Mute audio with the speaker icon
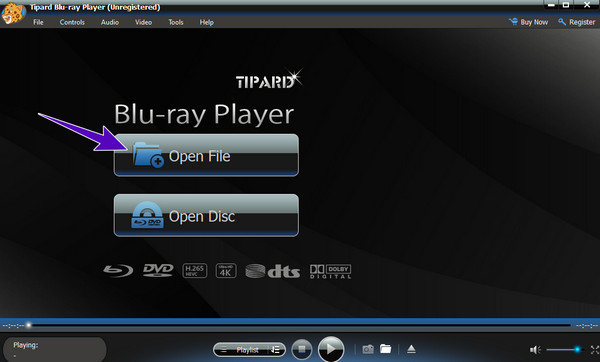The image size is (600, 362). point(535,349)
